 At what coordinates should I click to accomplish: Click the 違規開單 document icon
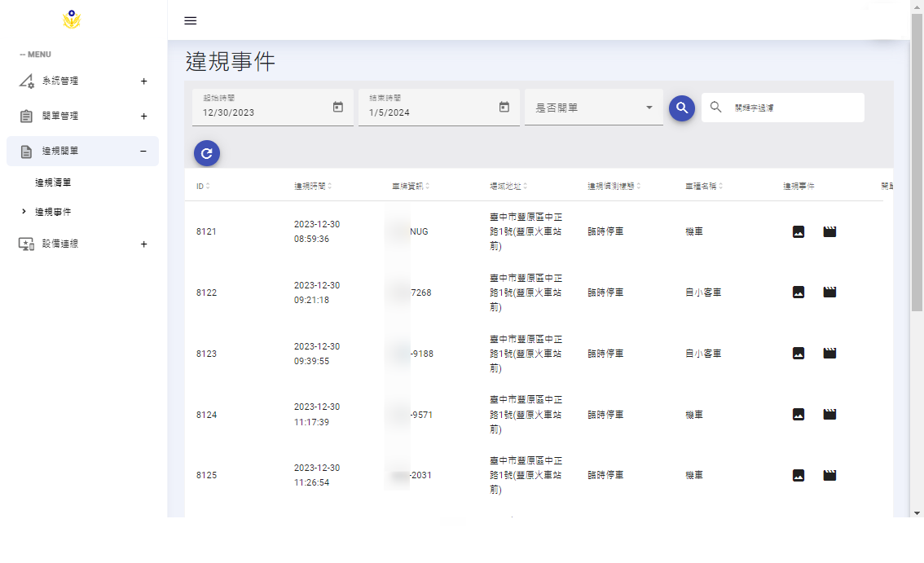(26, 152)
